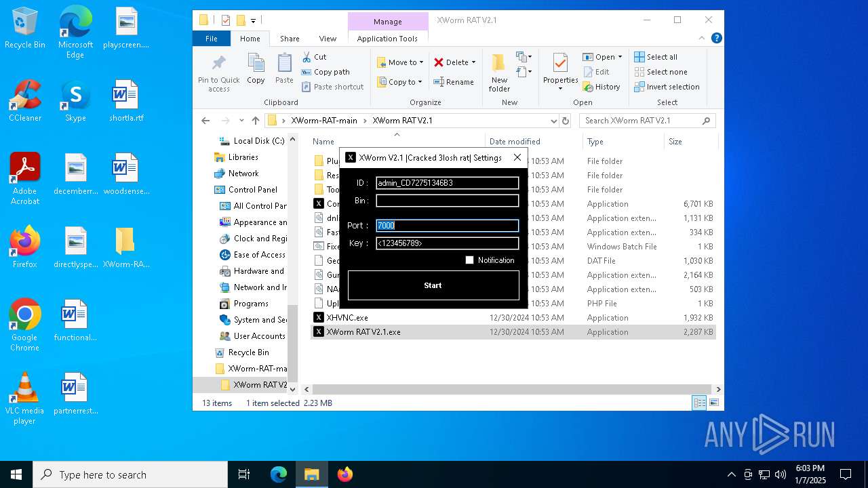The image size is (868, 488).
Task: Open Properties from the ribbon
Action: pyautogui.click(x=560, y=72)
